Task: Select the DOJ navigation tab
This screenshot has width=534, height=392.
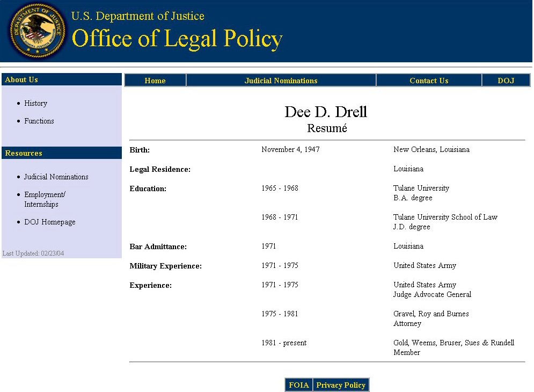Action: pyautogui.click(x=506, y=81)
